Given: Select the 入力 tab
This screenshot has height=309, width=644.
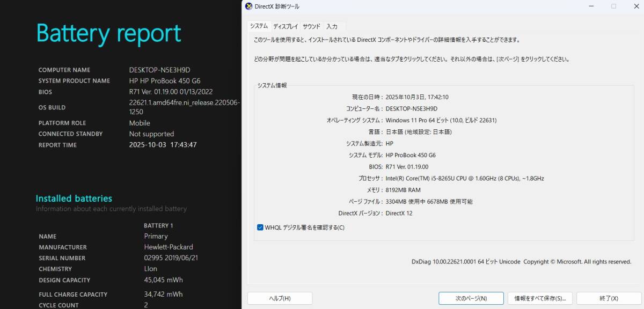Looking at the screenshot, I should point(333,25).
